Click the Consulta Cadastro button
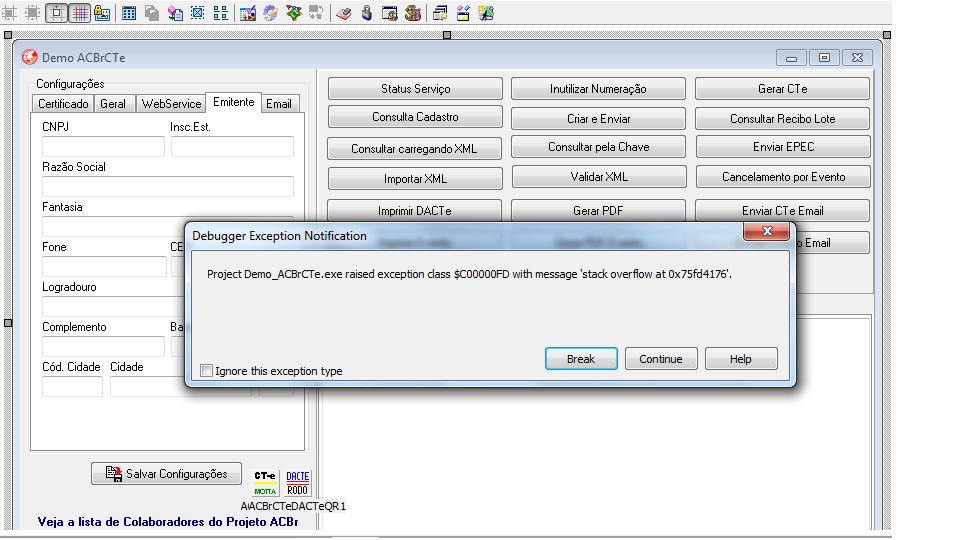The height and width of the screenshot is (540, 960). [415, 117]
